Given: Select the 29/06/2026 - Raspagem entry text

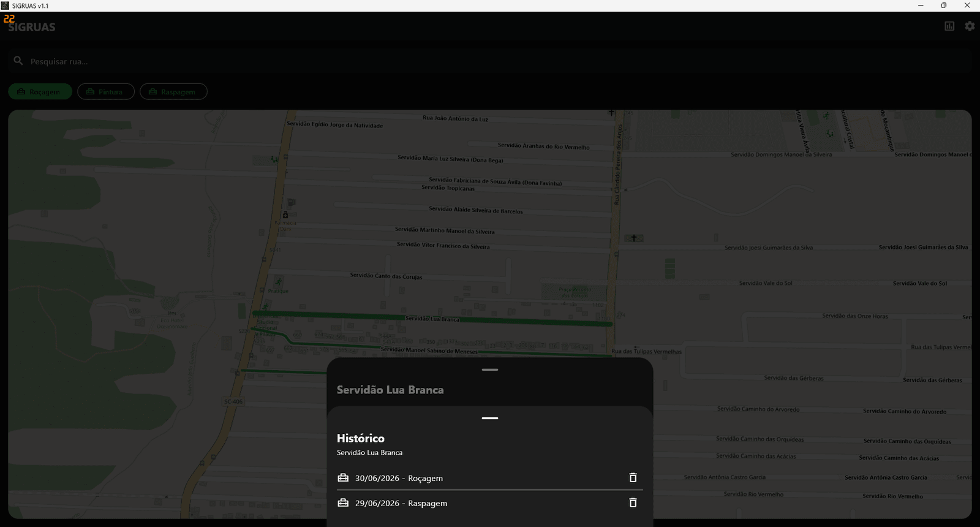Looking at the screenshot, I should pos(401,504).
